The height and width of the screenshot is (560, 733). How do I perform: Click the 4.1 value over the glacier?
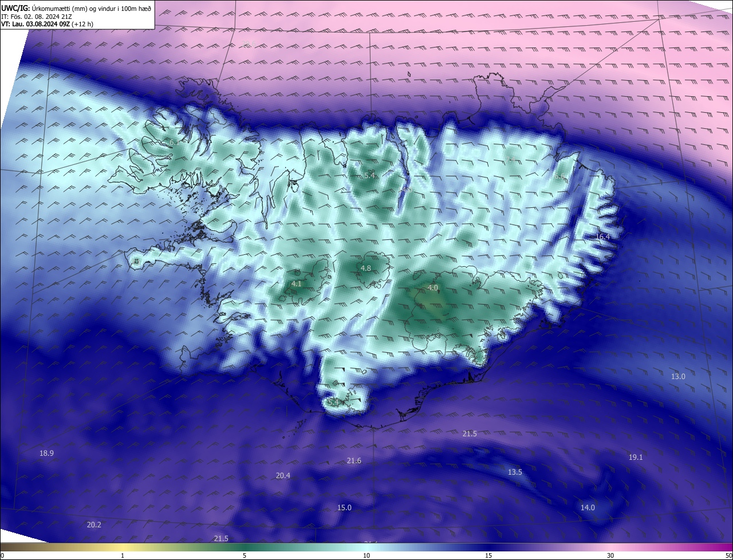click(296, 283)
